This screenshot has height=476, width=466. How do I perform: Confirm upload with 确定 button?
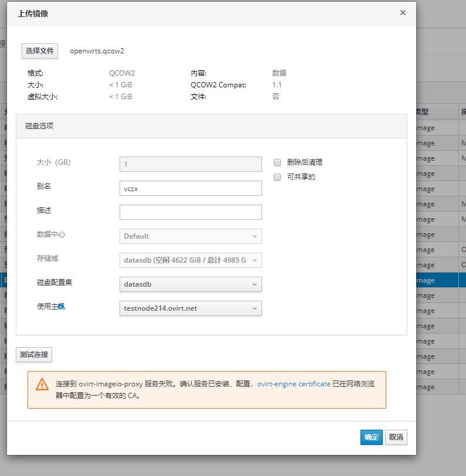pos(372,437)
